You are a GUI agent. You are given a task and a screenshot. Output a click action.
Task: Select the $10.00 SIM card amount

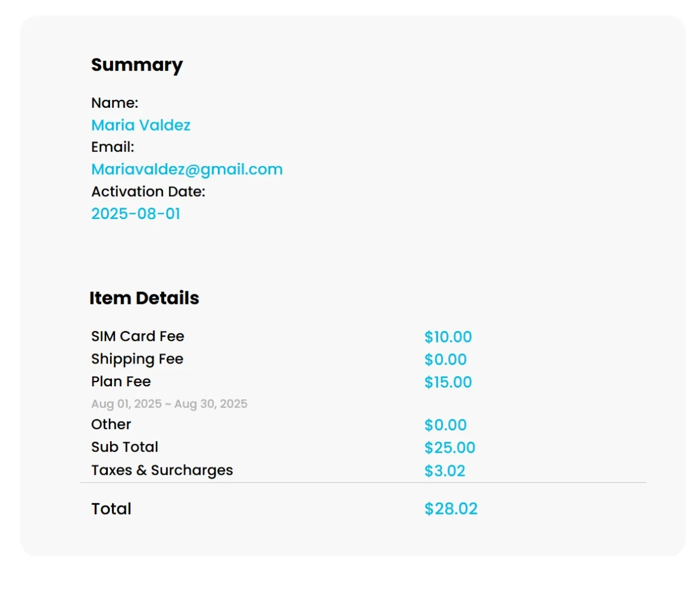point(448,337)
